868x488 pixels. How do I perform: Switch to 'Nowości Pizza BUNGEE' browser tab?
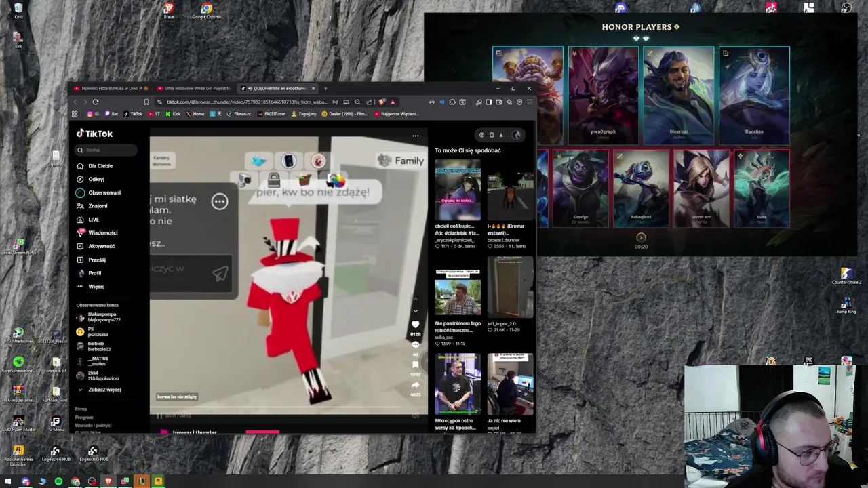[111, 88]
